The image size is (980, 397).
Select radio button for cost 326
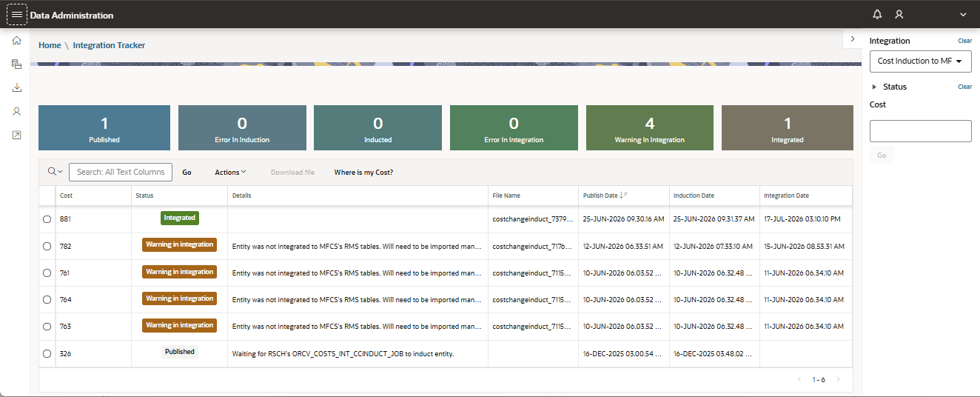(47, 353)
